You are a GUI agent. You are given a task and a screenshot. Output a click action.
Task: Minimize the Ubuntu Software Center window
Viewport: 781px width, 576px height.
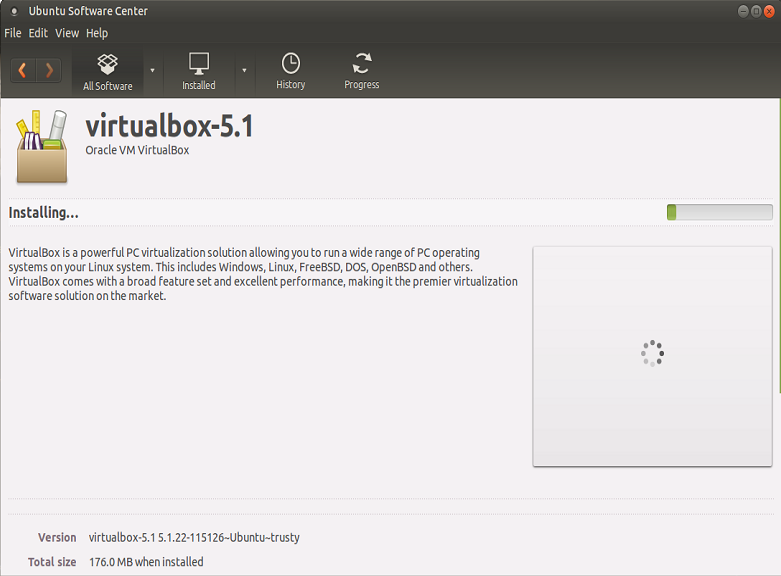click(743, 11)
